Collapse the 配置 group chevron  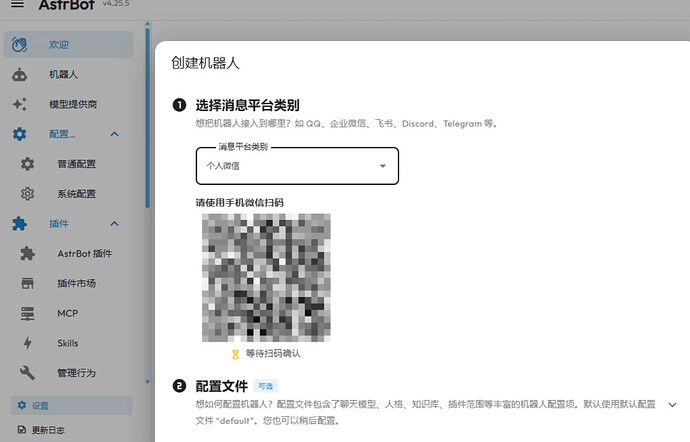pos(114,134)
